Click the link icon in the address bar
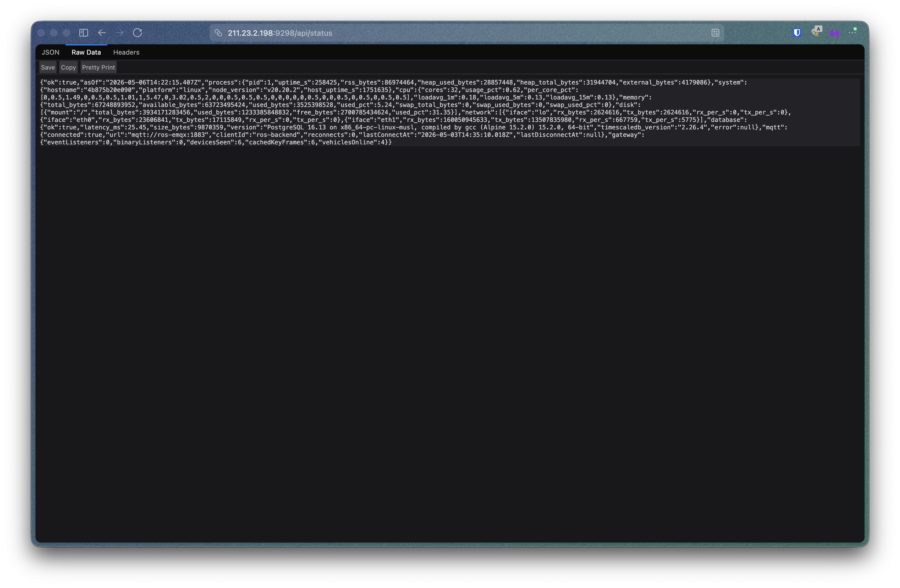Screen dimensions: 900x588 218,33
